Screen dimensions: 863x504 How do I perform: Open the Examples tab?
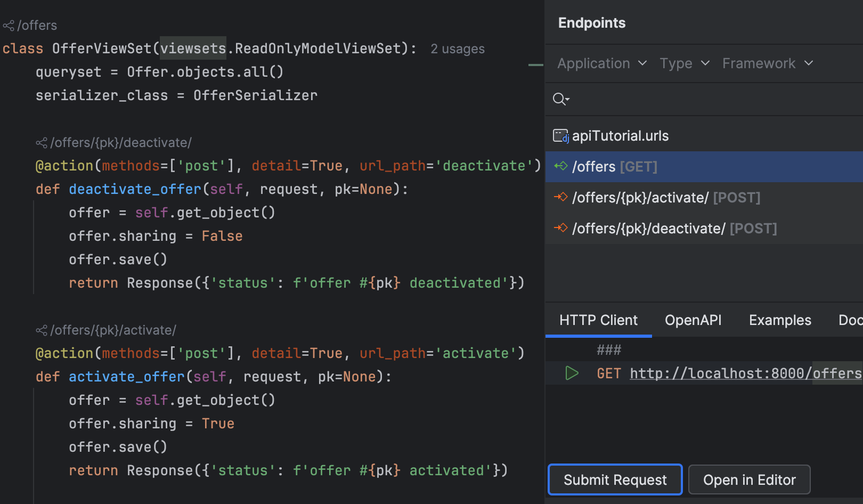(x=780, y=320)
